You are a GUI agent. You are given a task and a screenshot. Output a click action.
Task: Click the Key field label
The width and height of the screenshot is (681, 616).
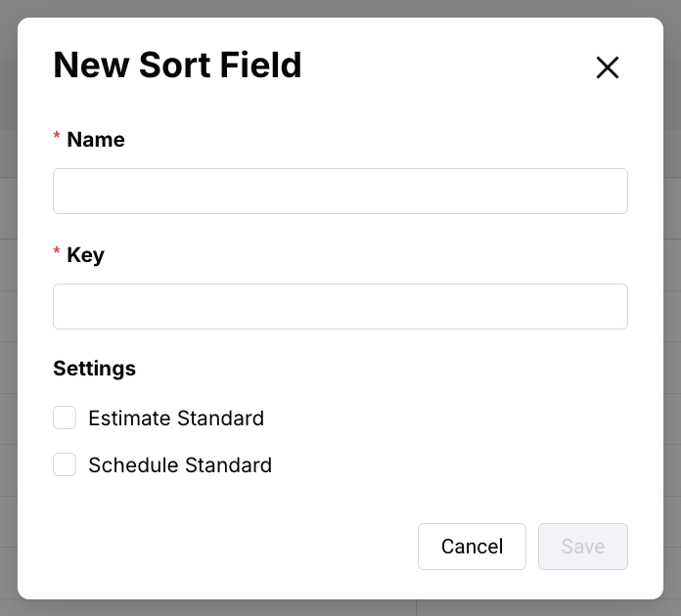[85, 255]
